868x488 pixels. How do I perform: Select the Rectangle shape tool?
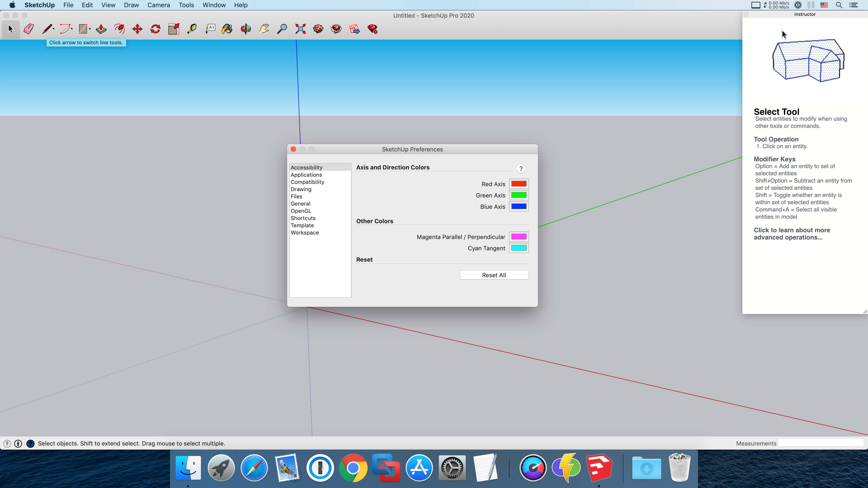(83, 29)
